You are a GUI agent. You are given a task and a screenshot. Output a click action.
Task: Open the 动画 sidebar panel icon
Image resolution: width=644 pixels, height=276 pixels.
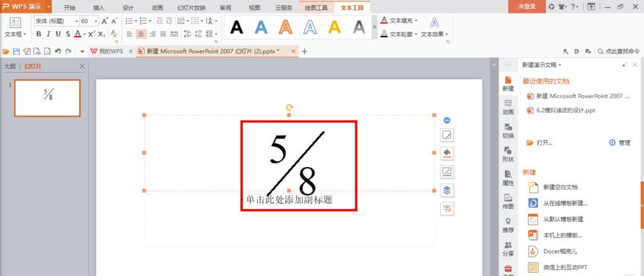tap(508, 107)
